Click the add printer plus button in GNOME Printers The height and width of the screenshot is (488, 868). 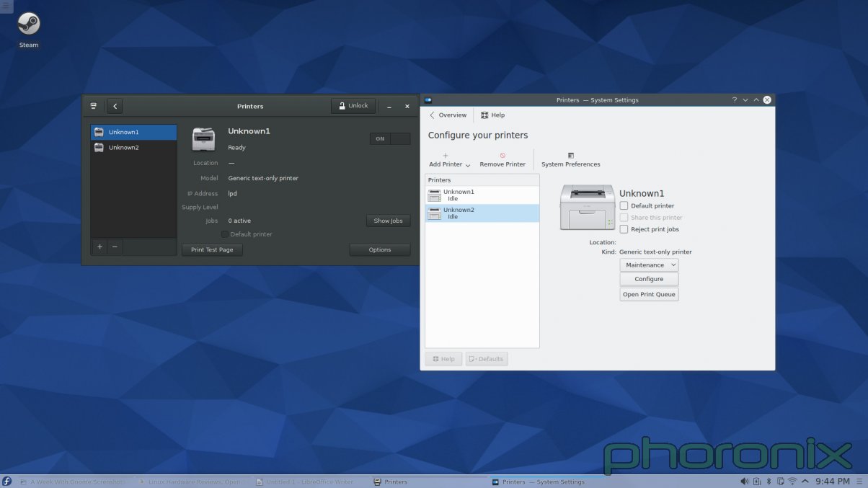pyautogui.click(x=99, y=247)
